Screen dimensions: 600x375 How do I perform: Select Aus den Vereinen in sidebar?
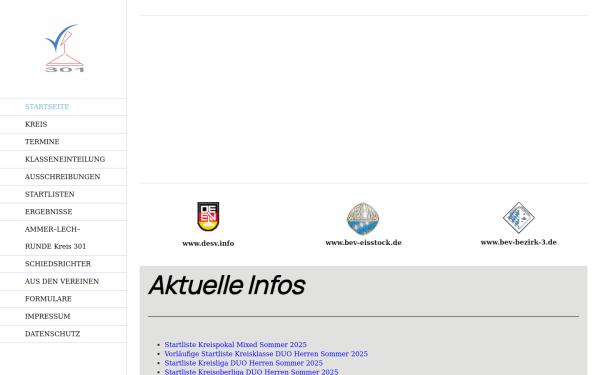point(62,282)
